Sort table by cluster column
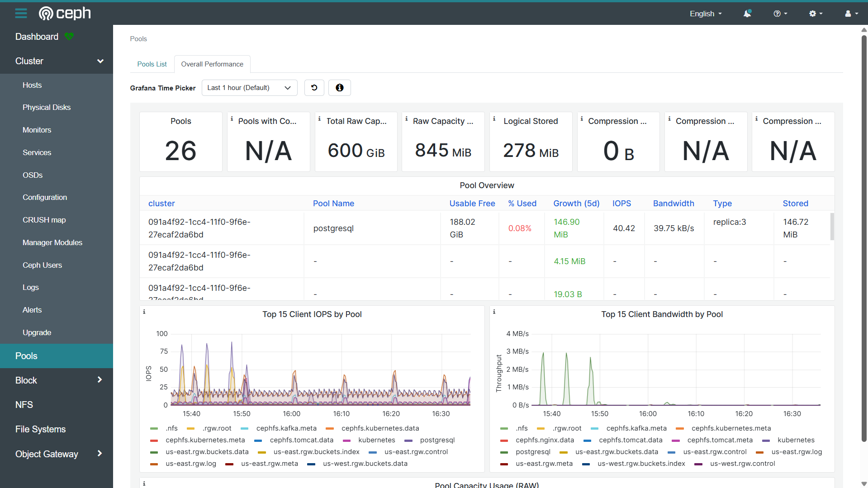868x488 pixels. 161,204
